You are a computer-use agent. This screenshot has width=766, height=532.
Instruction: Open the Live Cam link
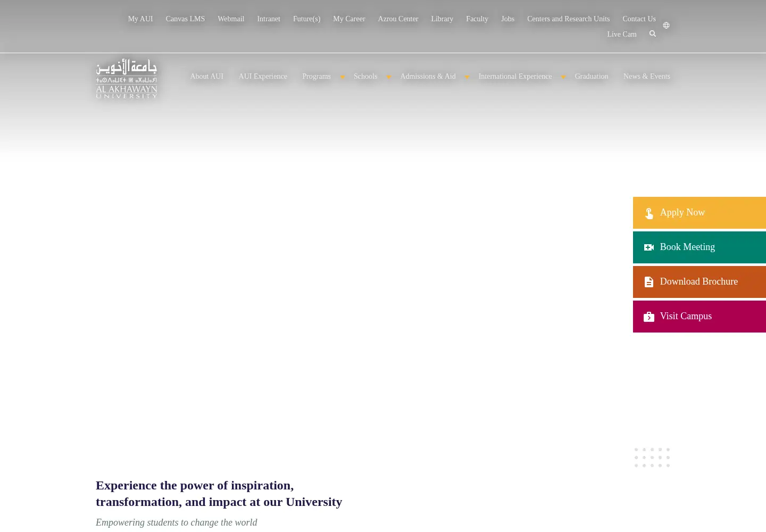(622, 35)
